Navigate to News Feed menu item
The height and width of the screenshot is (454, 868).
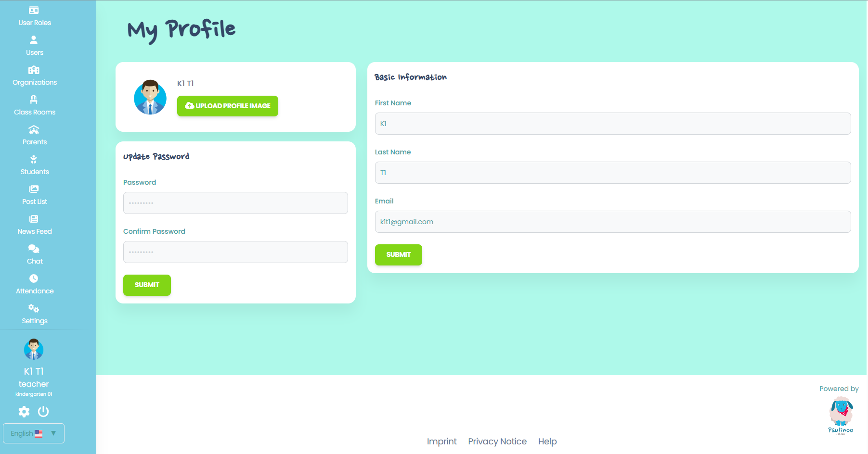pos(34,231)
